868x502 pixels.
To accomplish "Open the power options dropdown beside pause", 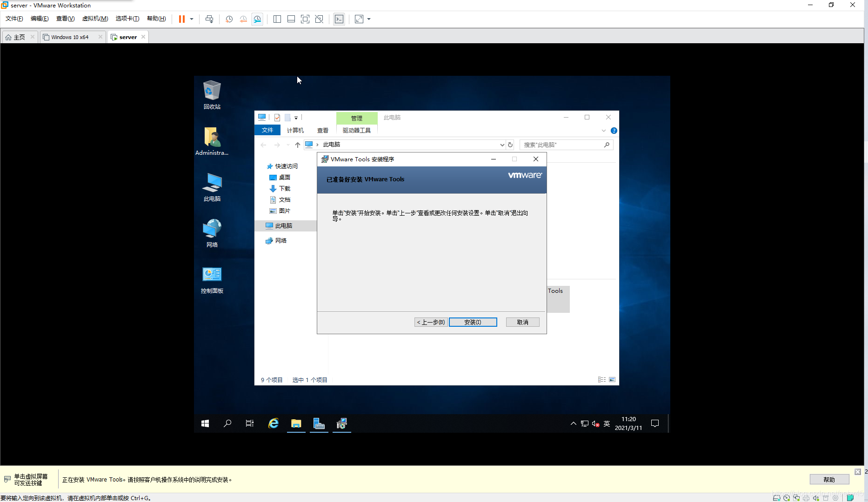I will [x=192, y=19].
